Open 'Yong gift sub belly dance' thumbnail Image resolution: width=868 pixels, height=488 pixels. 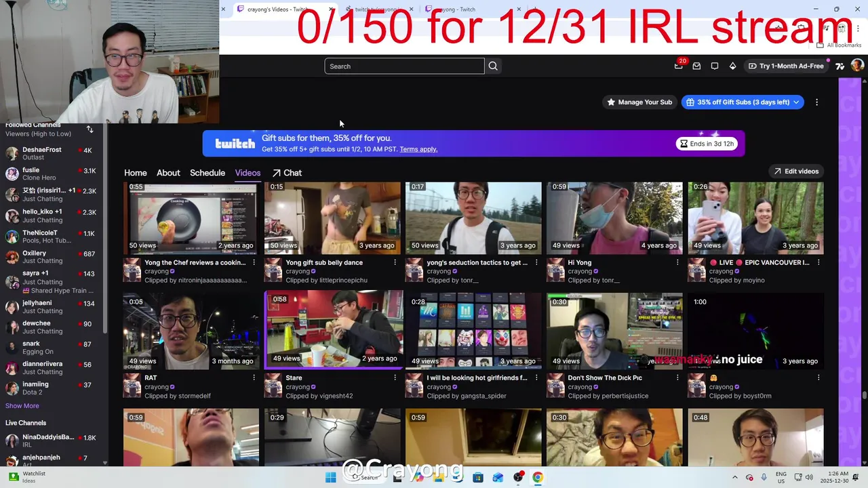tap(332, 218)
